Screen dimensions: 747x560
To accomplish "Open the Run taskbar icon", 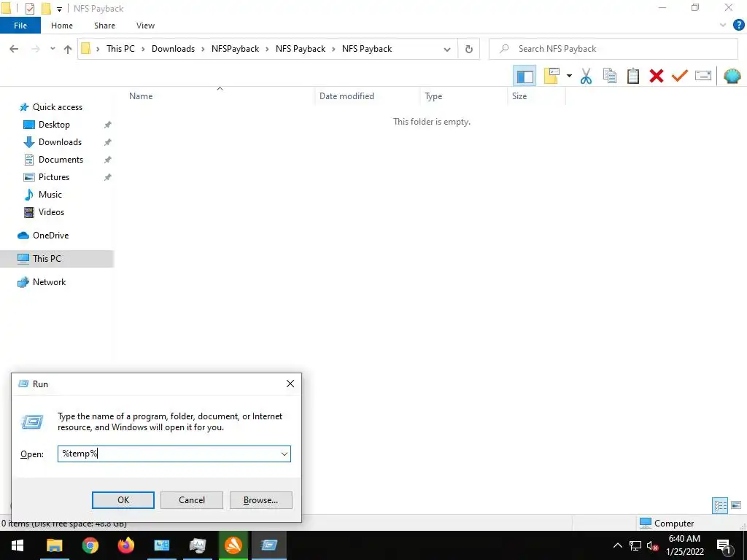I will tap(269, 545).
